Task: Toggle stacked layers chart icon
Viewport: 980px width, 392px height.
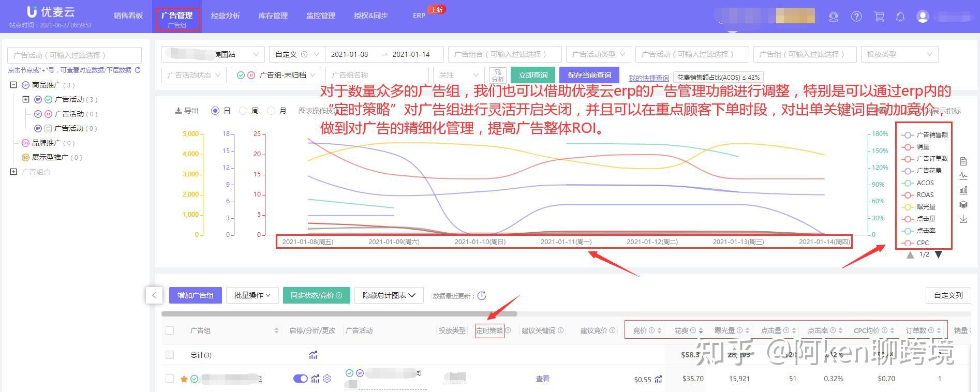Action: (963, 205)
